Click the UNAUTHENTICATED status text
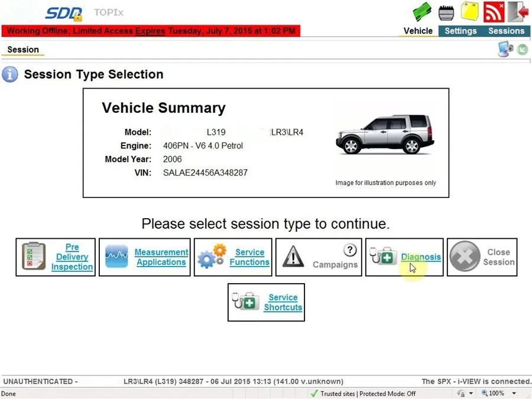Screen dimensions: 532x399 (40, 381)
